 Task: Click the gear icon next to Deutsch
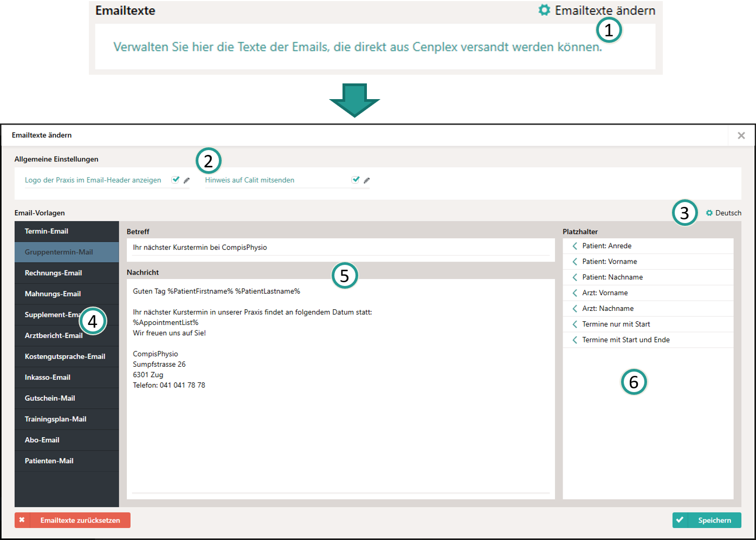(709, 213)
